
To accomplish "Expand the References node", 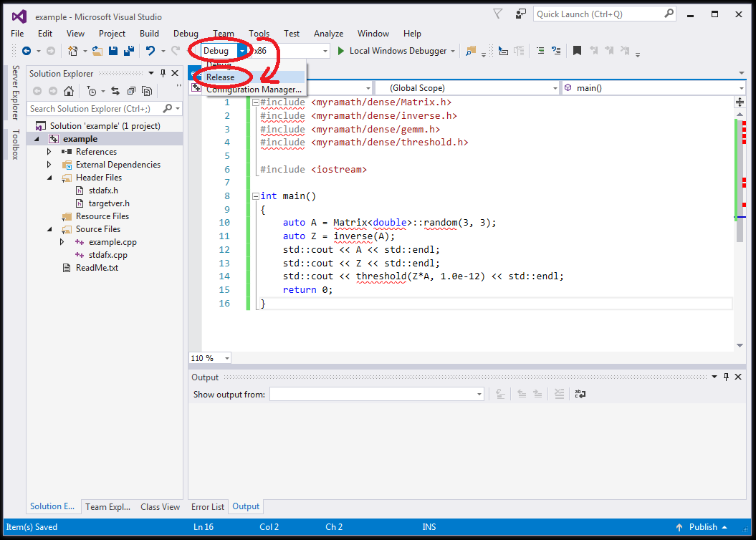I will point(49,152).
